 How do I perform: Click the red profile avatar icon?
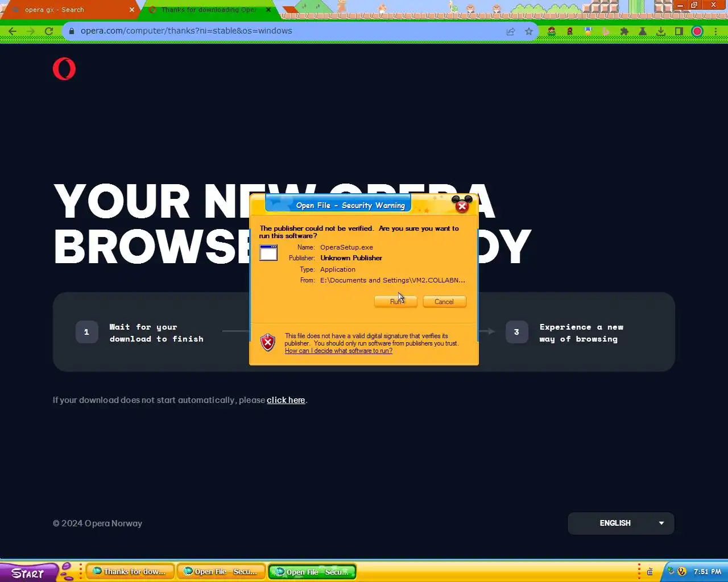[697, 31]
